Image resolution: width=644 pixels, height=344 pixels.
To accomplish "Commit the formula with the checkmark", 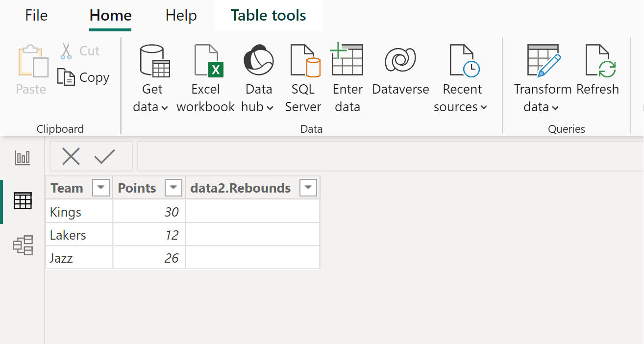I will click(x=105, y=157).
